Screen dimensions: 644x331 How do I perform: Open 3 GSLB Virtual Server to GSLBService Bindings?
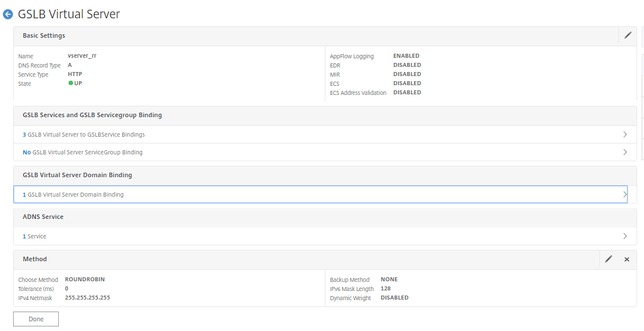click(x=83, y=135)
